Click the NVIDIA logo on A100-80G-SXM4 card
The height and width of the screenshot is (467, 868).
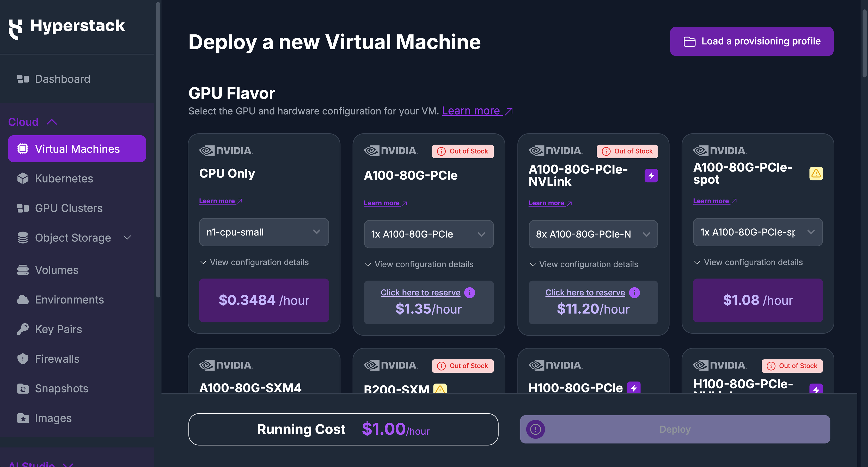[226, 365]
